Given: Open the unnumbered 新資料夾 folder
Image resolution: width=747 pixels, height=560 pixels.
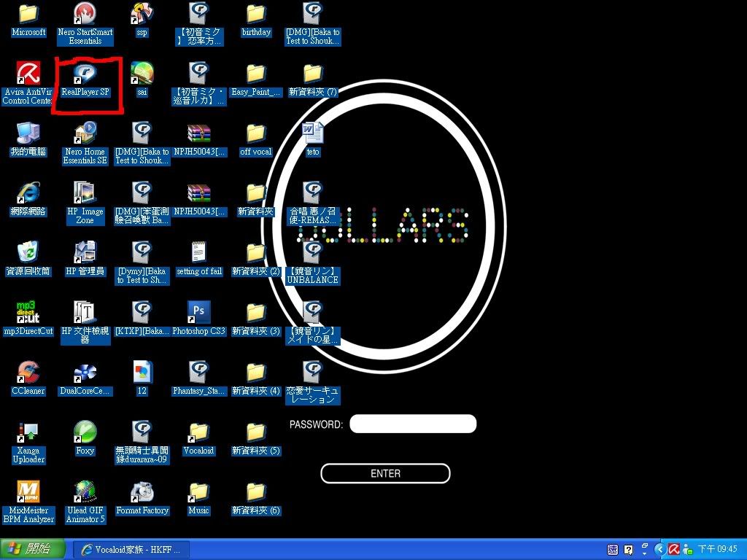Looking at the screenshot, I should 256,199.
